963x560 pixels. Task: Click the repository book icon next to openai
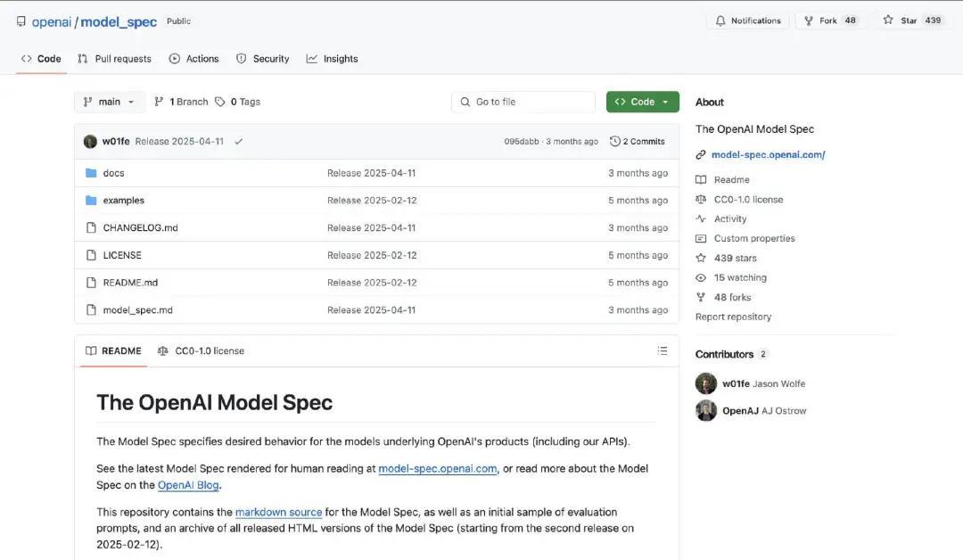point(21,20)
